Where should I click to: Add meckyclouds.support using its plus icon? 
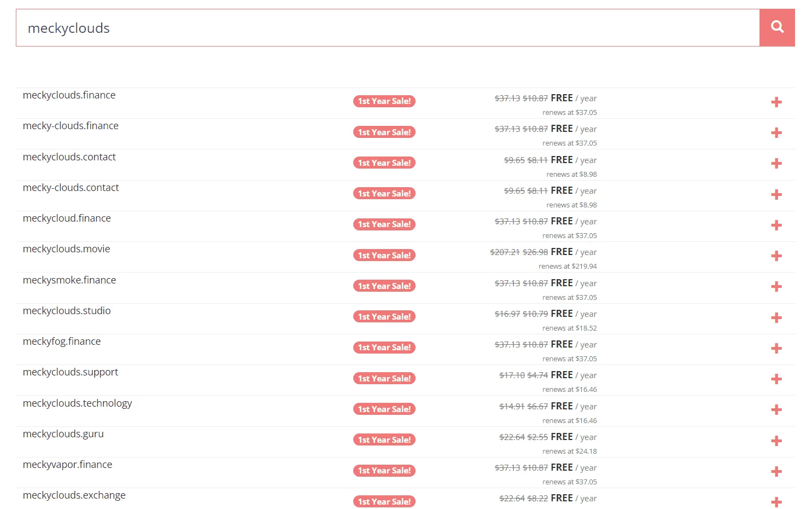pyautogui.click(x=776, y=379)
